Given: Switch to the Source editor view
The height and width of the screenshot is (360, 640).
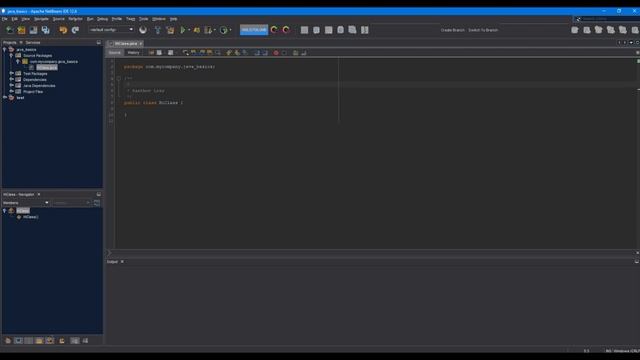Looking at the screenshot, I should [115, 53].
